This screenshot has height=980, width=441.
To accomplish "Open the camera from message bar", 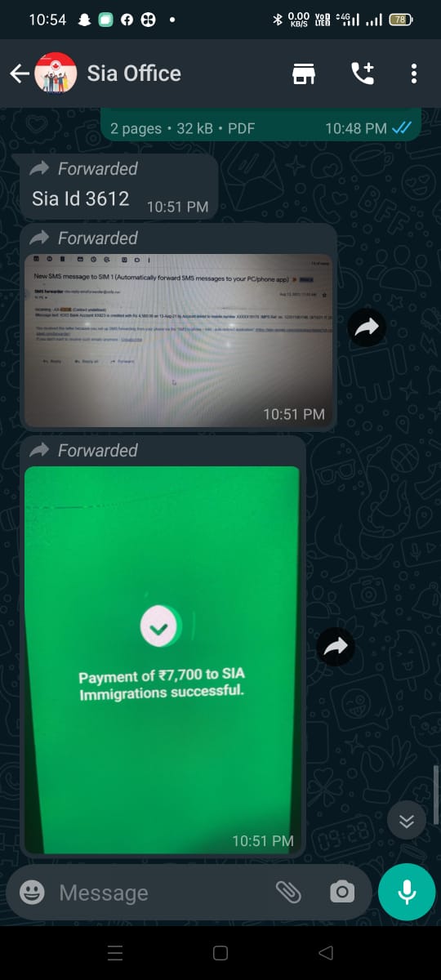I will point(342,893).
